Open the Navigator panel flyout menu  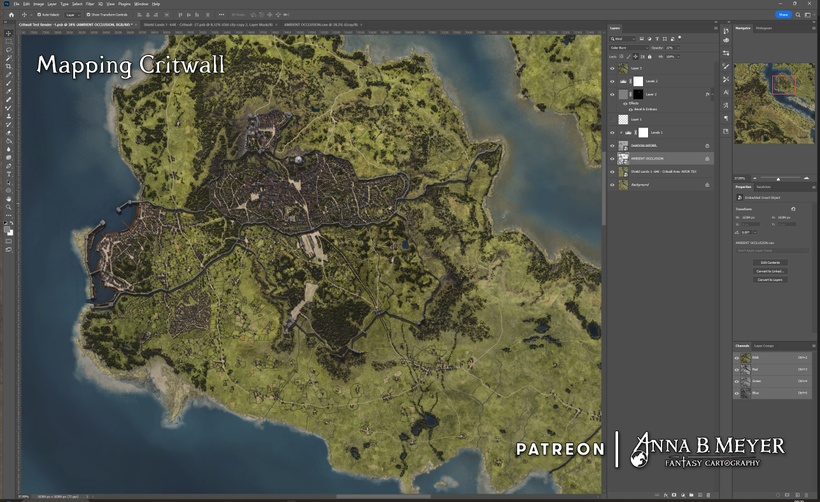[814, 28]
